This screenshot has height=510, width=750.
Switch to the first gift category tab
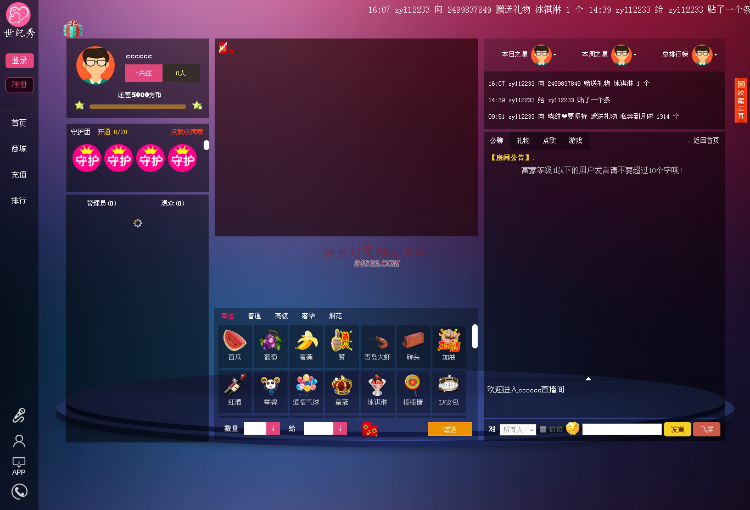tap(227, 316)
